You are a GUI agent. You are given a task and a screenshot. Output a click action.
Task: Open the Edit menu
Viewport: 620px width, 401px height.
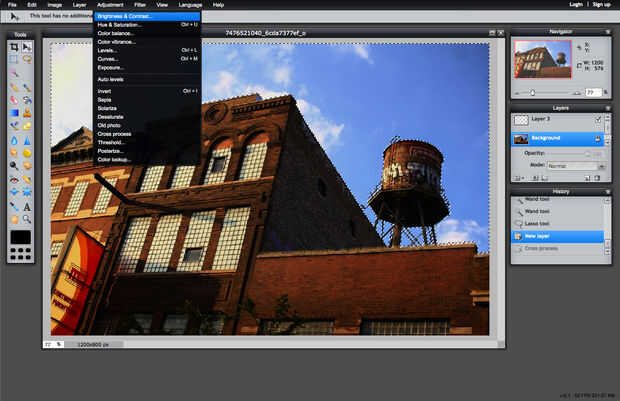(32, 5)
